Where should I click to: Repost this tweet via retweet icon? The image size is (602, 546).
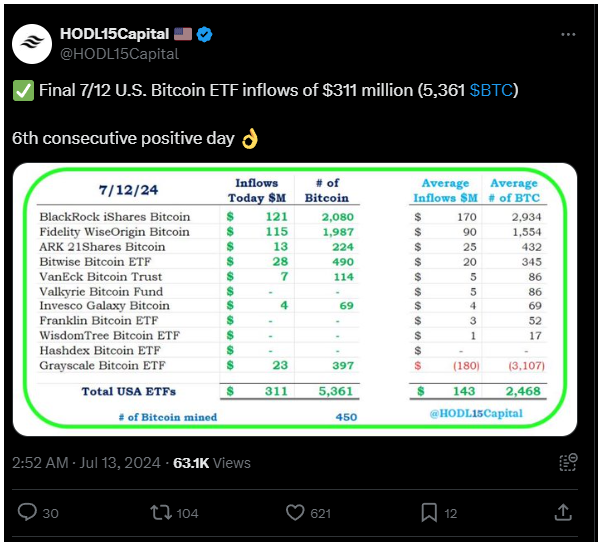tap(159, 512)
